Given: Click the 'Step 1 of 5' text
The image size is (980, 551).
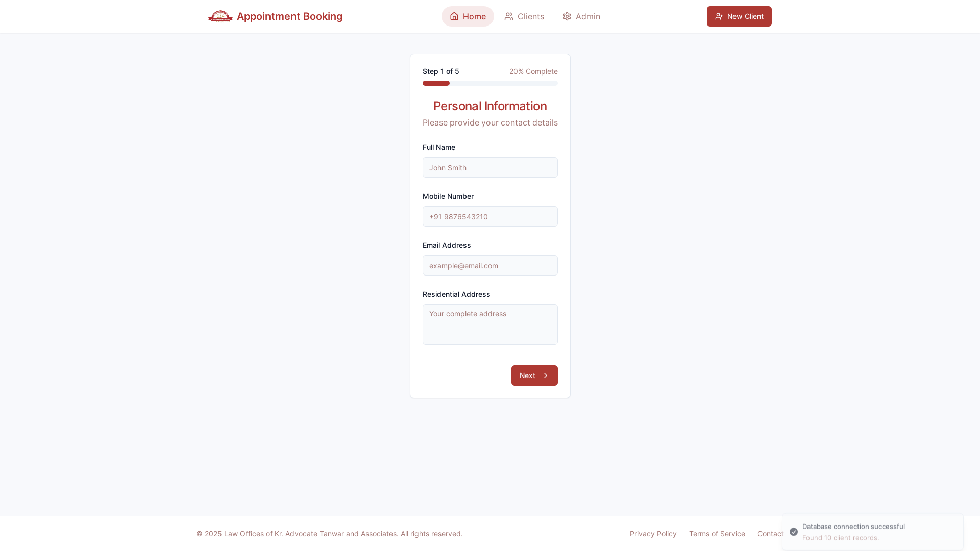Looking at the screenshot, I should tap(441, 71).
